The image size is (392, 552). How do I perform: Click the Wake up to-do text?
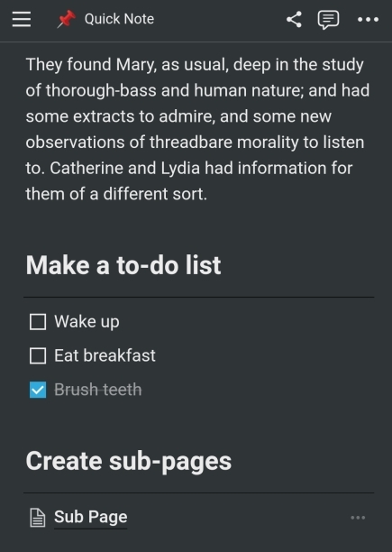click(x=87, y=322)
